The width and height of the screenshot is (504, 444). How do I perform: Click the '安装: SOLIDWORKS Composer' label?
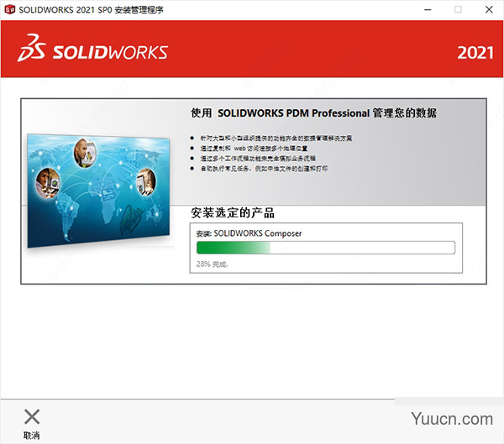[249, 233]
